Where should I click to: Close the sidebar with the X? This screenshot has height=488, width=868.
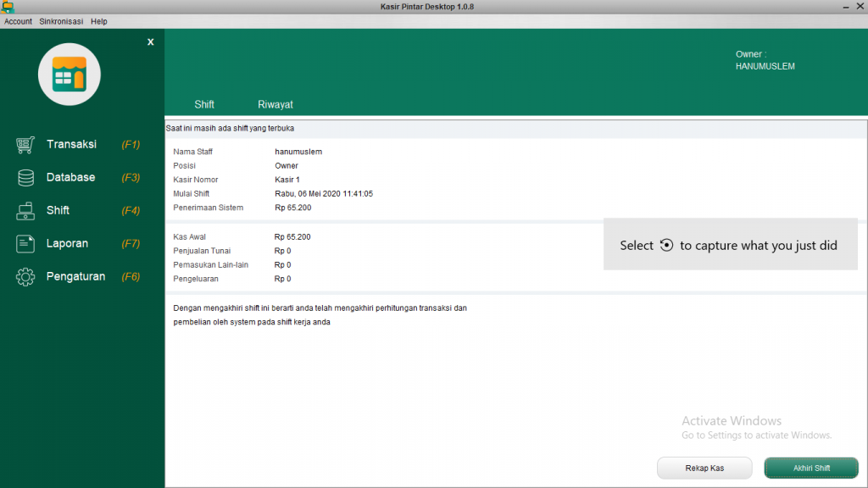151,42
